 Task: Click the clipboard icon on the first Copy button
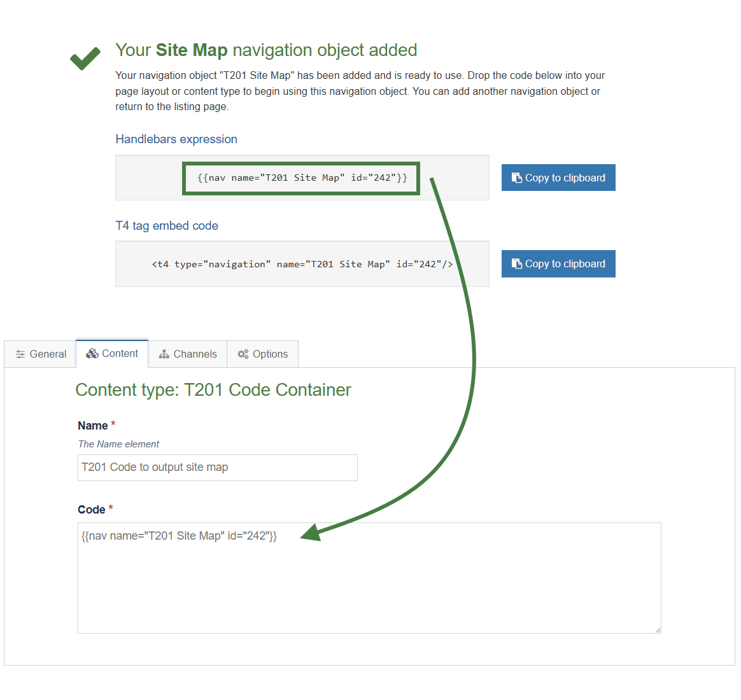click(517, 178)
